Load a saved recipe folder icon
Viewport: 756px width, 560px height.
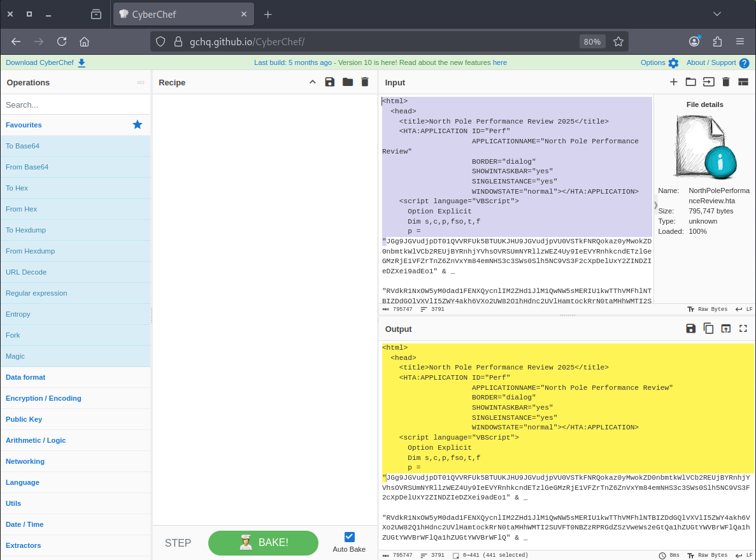(x=347, y=82)
